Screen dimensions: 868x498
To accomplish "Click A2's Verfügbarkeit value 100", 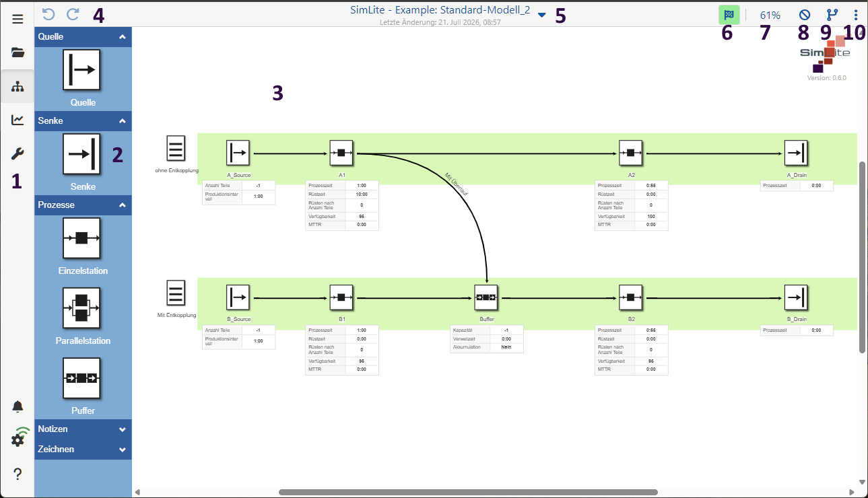I will [651, 217].
